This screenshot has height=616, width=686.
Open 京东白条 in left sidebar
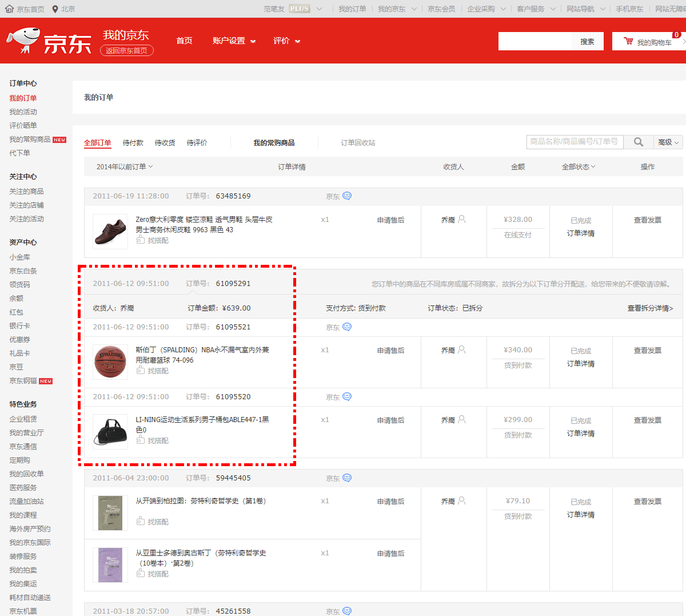(23, 271)
